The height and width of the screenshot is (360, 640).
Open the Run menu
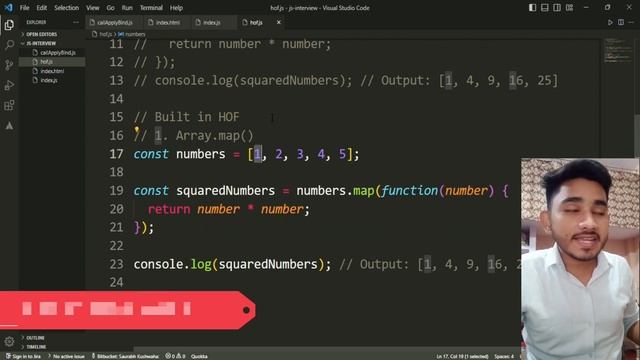click(x=127, y=8)
